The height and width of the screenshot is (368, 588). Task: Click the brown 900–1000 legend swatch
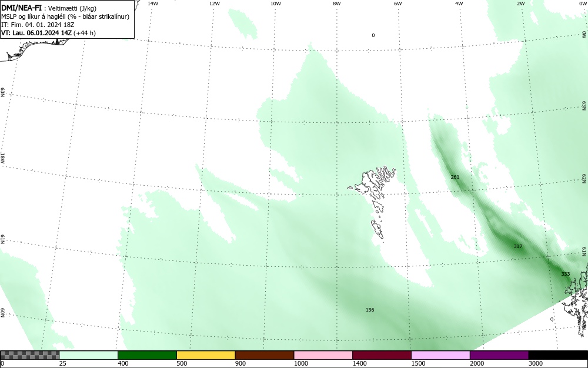265,355
